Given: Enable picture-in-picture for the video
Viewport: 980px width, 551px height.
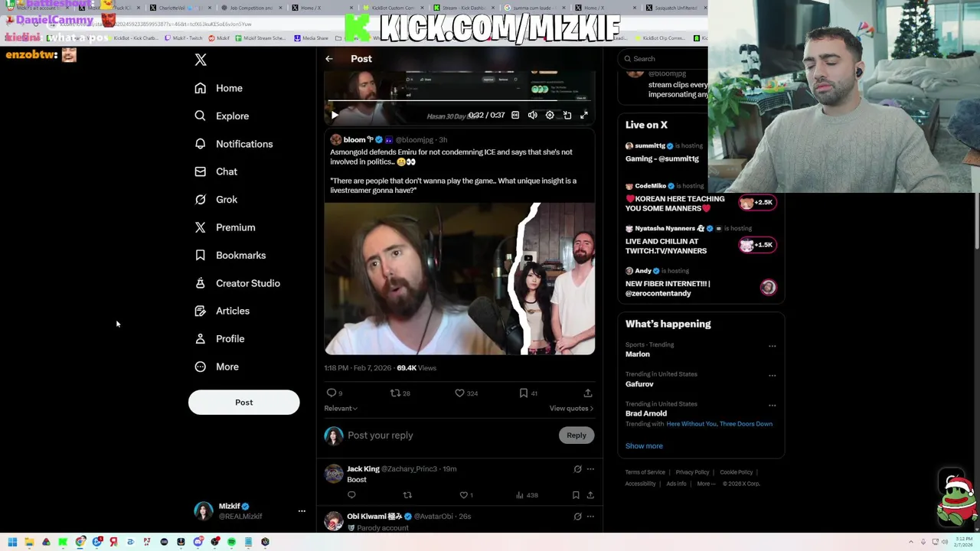Looking at the screenshot, I should point(567,115).
